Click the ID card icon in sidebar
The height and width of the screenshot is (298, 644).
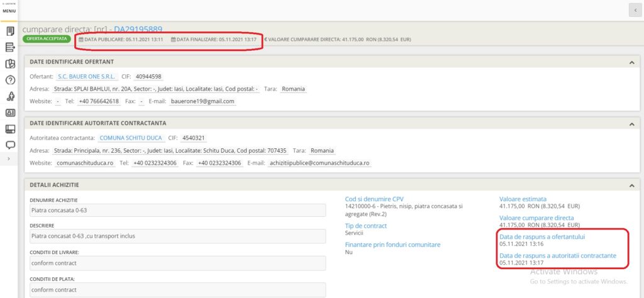[9, 113]
